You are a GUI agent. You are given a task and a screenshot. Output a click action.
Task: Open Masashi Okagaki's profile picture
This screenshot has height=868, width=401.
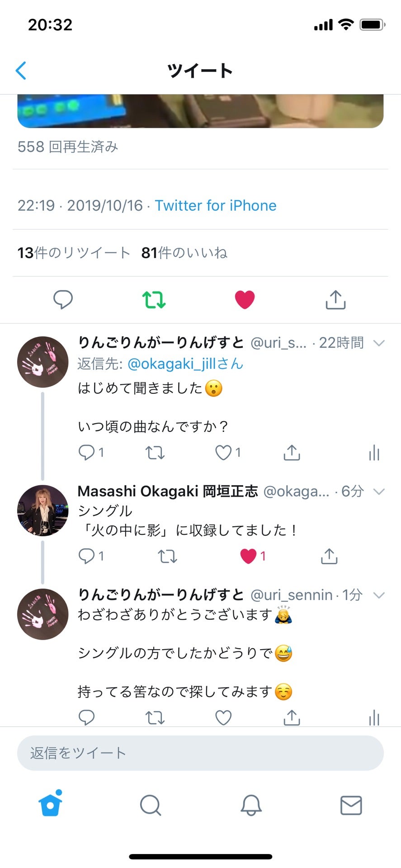42,510
